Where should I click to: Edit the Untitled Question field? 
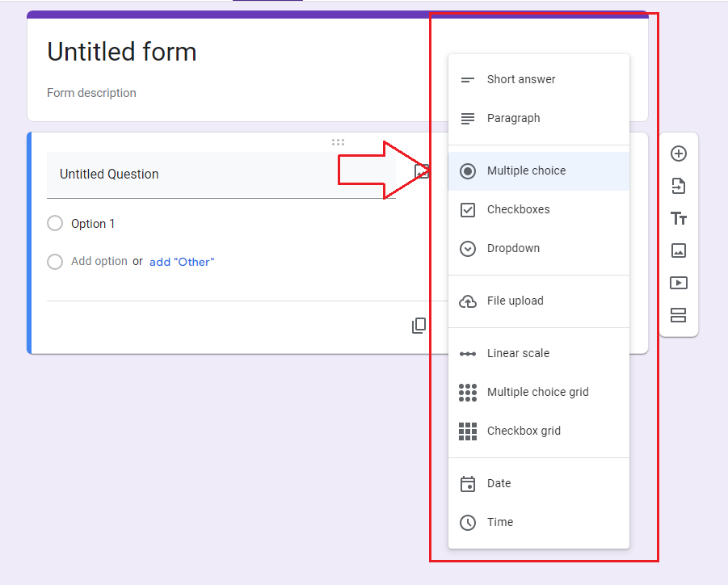click(x=221, y=175)
